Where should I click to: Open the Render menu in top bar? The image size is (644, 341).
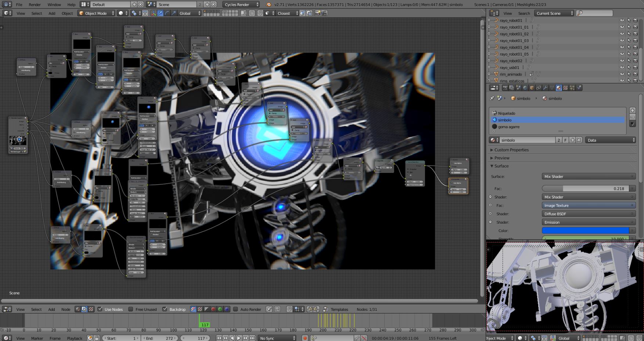[x=35, y=5]
